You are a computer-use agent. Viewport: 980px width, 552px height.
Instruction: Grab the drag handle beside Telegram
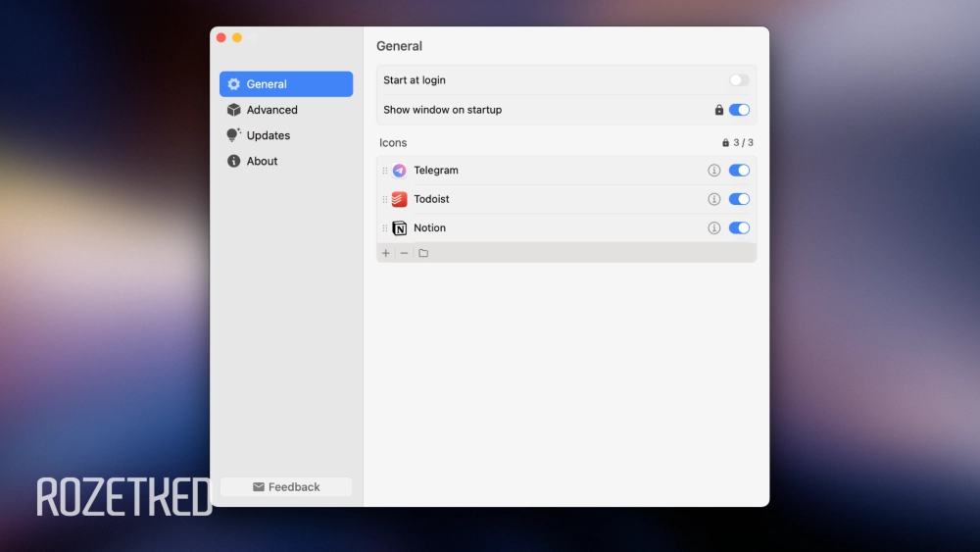click(384, 171)
